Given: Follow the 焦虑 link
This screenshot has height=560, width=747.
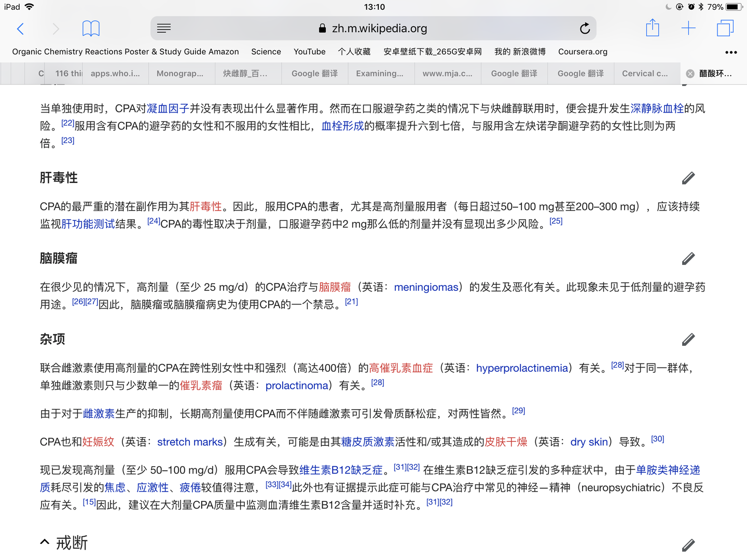Looking at the screenshot, I should (115, 488).
